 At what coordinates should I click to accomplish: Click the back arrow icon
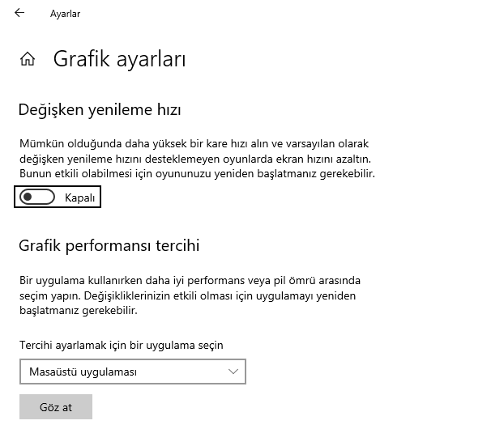19,13
